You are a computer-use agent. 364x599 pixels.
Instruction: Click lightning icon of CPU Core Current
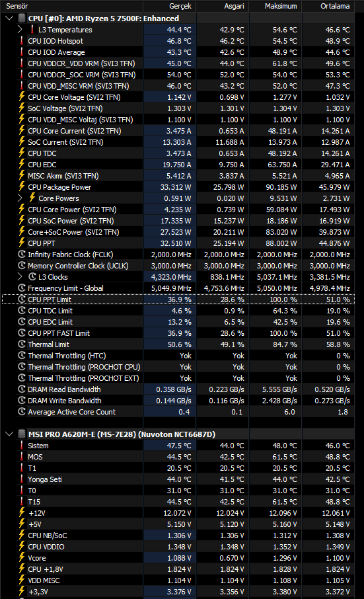(22, 131)
